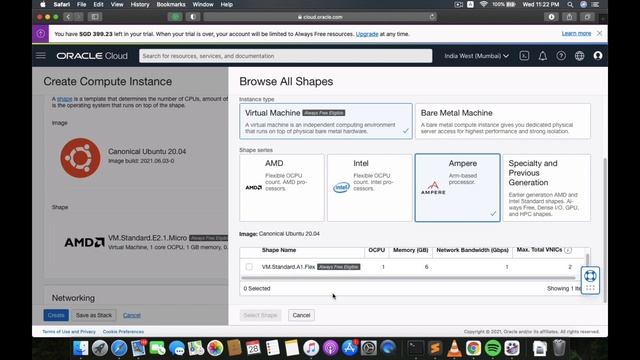The width and height of the screenshot is (640, 360).
Task: Open the History menu
Action: [x=140, y=4]
